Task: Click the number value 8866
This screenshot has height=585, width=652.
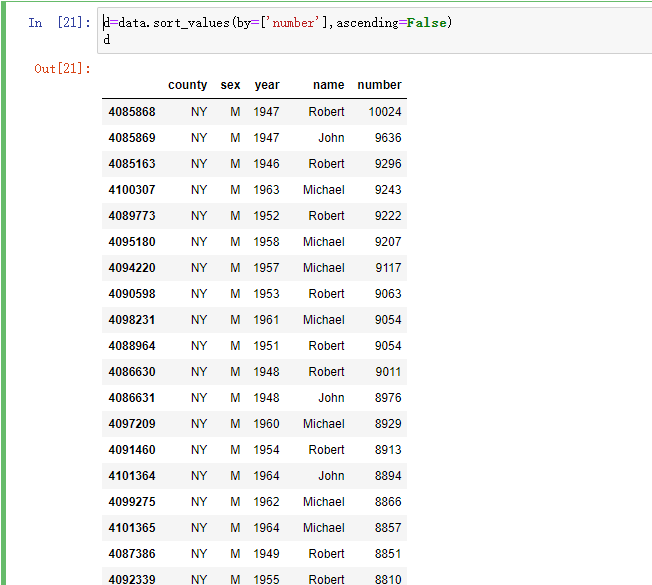Action: click(388, 501)
